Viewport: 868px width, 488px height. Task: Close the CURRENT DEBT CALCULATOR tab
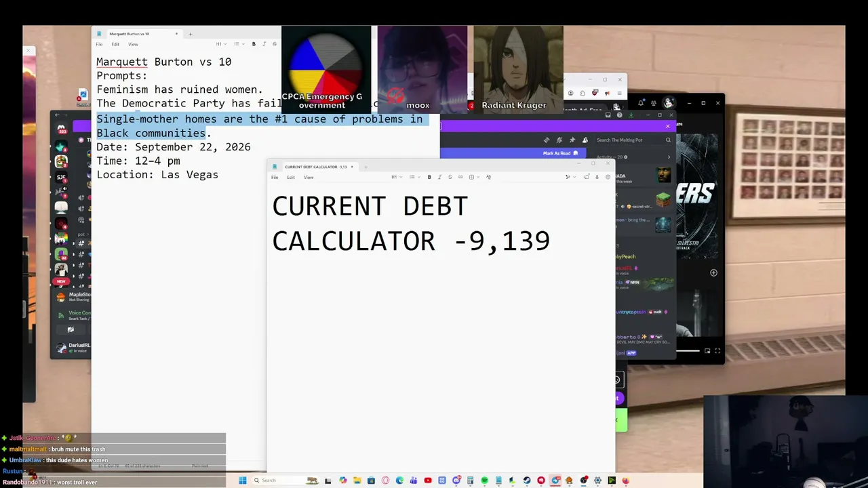click(x=352, y=167)
